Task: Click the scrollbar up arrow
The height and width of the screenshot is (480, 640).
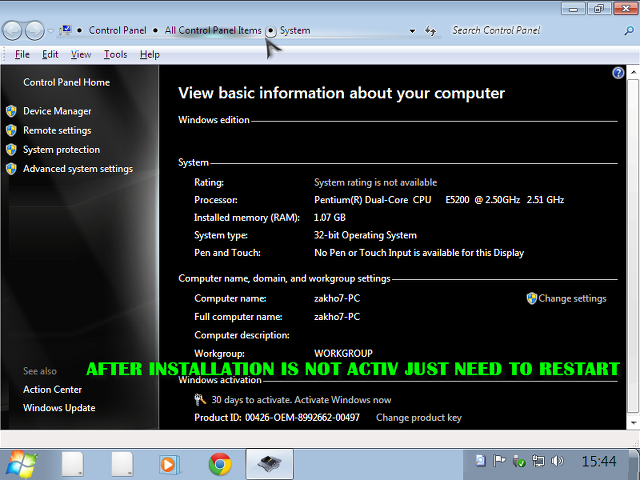Action: pyautogui.click(x=633, y=72)
